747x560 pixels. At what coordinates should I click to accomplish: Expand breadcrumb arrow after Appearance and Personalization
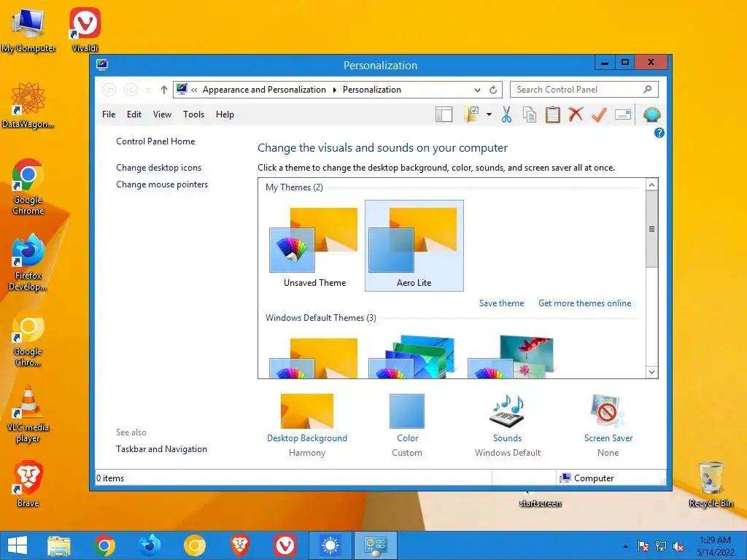click(334, 90)
